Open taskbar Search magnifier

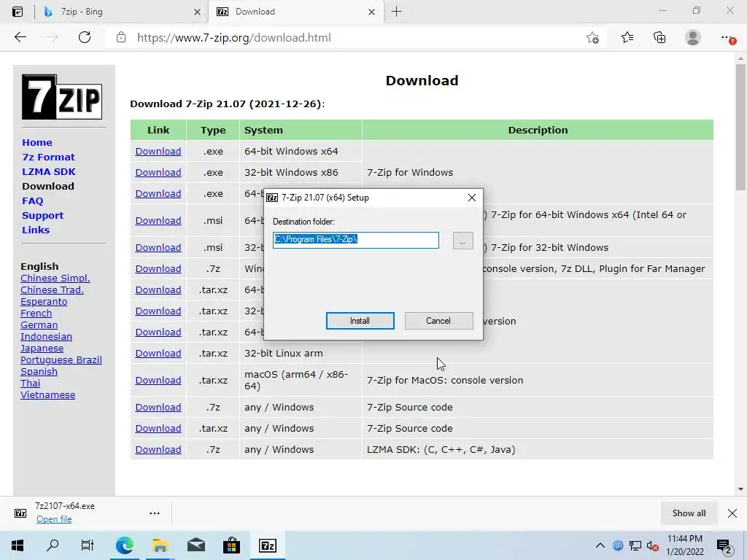(x=53, y=545)
